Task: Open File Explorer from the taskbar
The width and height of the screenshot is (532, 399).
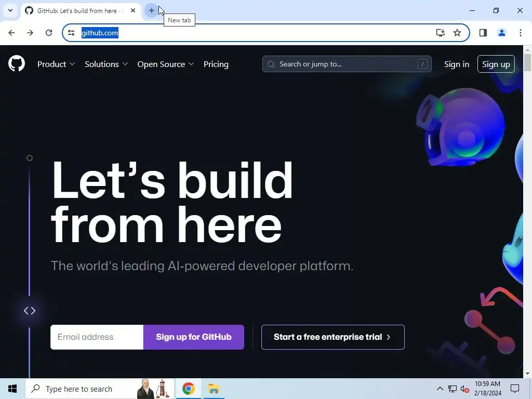Action: 214,389
